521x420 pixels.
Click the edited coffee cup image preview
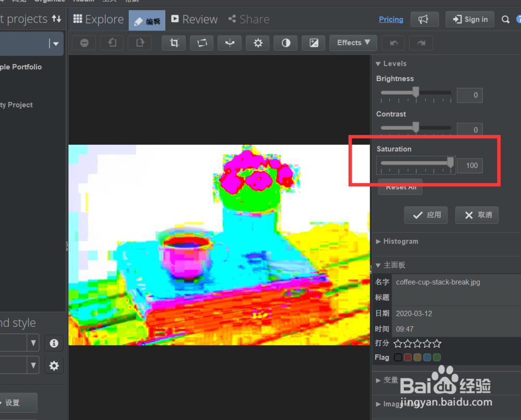[219, 245]
